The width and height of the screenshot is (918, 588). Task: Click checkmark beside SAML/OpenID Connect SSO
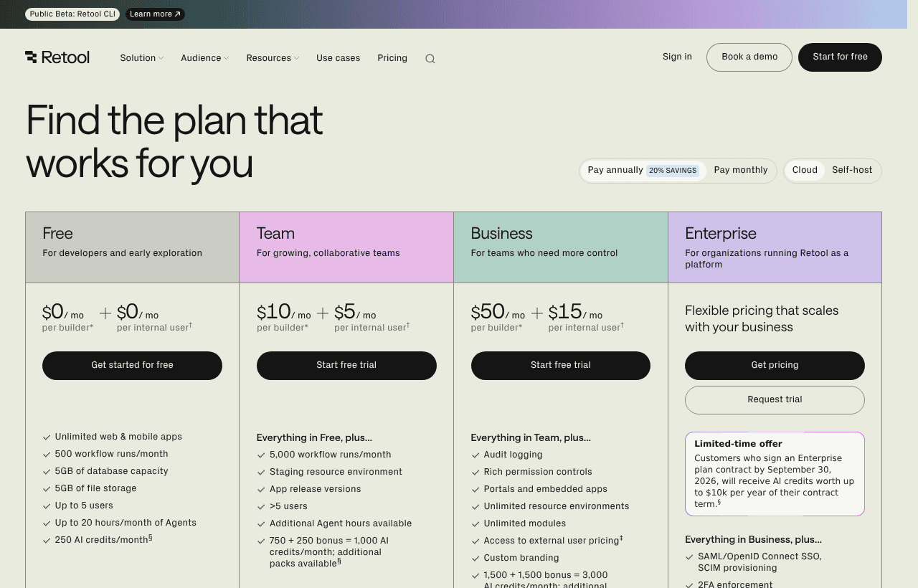689,557
